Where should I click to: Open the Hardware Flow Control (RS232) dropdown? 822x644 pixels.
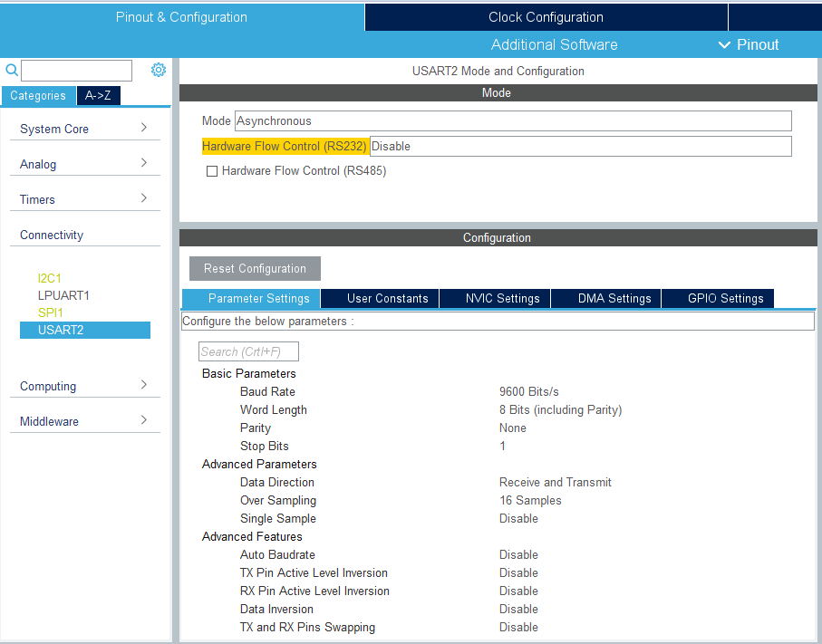pyautogui.click(x=580, y=146)
